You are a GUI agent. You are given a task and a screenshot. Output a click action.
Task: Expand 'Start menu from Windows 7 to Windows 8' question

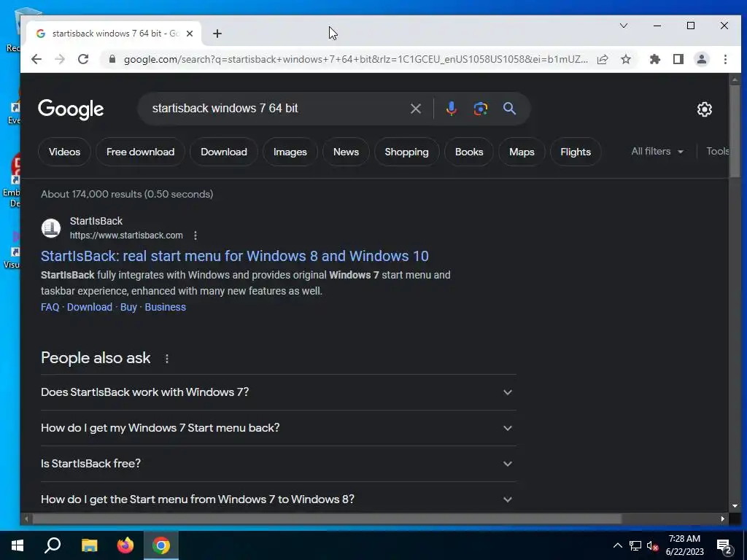[278, 499]
